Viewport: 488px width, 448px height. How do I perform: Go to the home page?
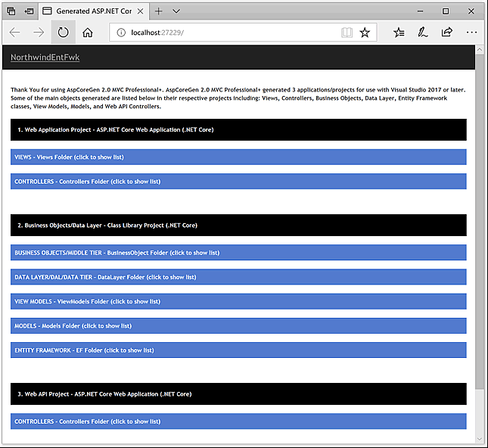(88, 33)
